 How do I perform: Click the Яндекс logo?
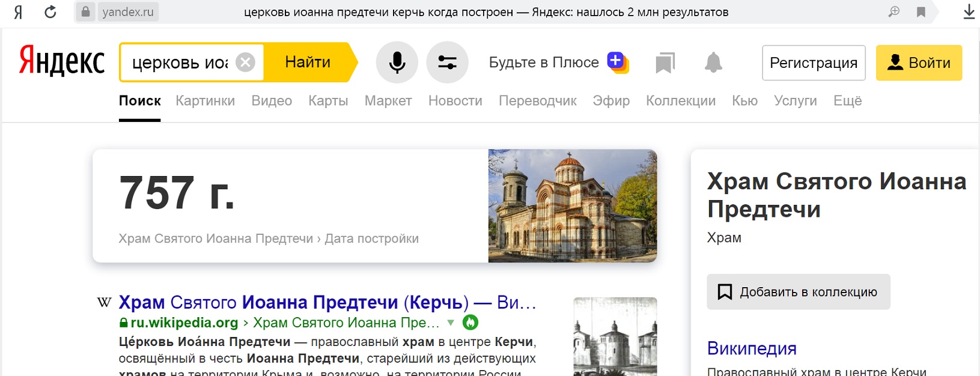click(x=62, y=61)
